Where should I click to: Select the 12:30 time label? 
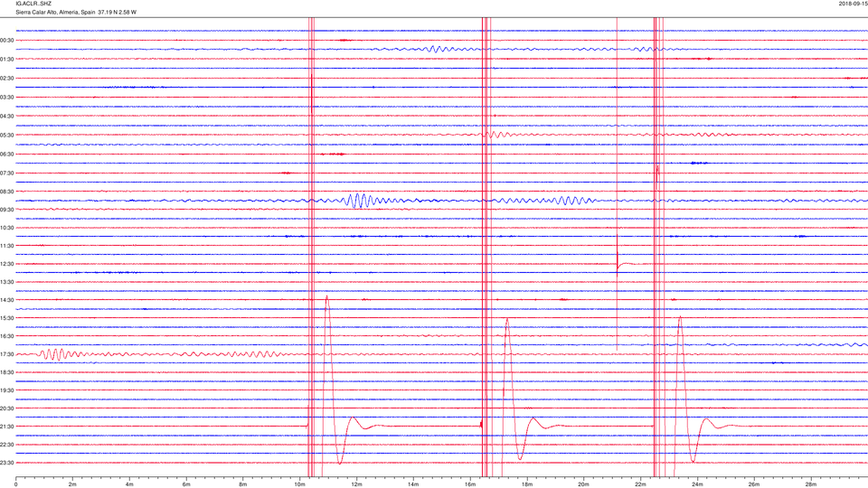[x=7, y=264]
